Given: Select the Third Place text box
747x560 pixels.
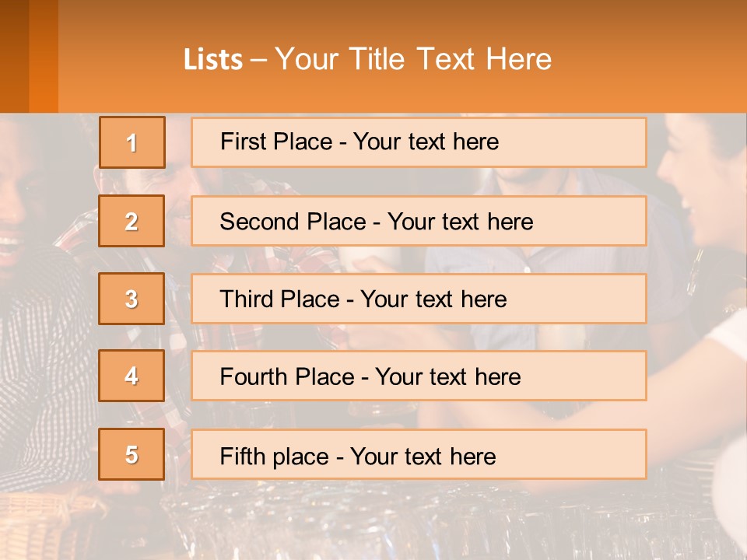Looking at the screenshot, I should pyautogui.click(x=419, y=299).
